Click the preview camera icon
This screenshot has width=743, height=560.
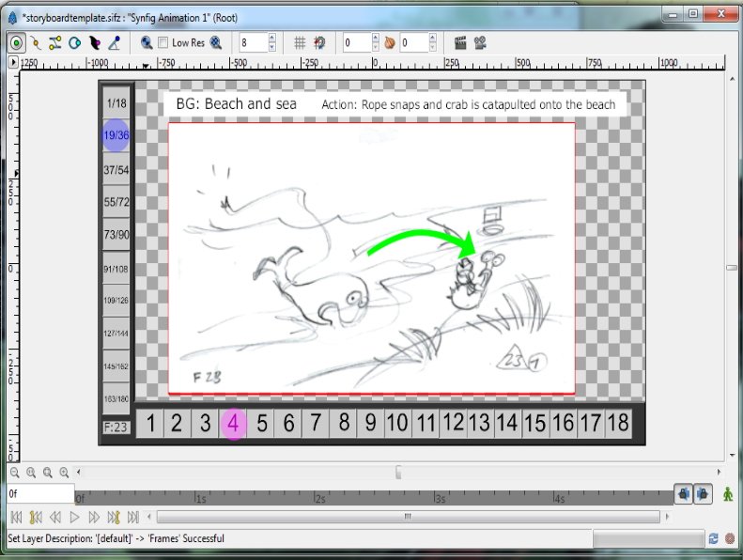(480, 42)
